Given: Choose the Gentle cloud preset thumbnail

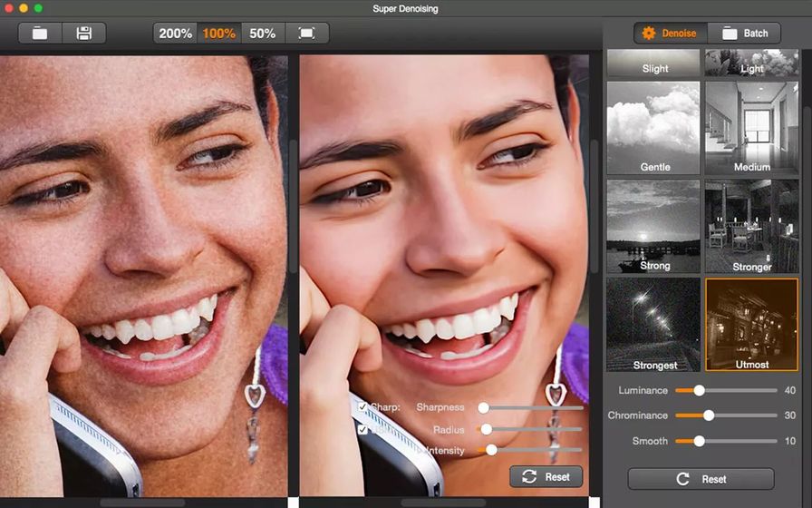Looking at the screenshot, I should [653, 128].
